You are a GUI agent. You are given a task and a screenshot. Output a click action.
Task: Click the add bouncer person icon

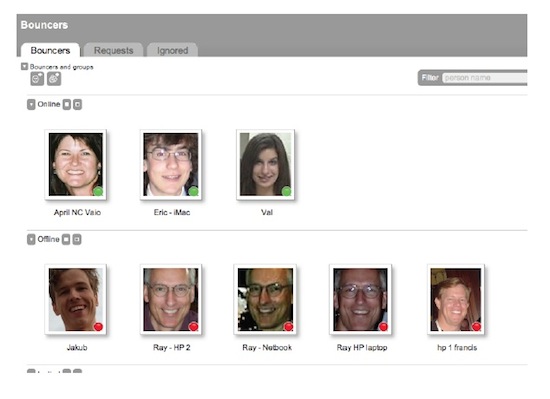pyautogui.click(x=37, y=79)
